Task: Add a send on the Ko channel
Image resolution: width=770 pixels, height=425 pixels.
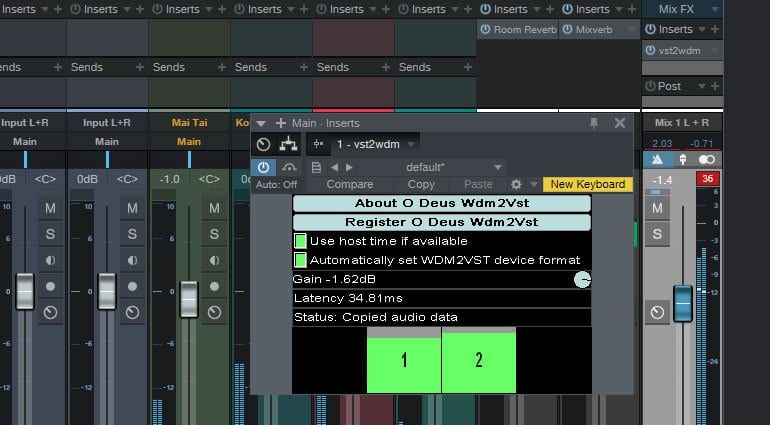Action: tap(303, 67)
